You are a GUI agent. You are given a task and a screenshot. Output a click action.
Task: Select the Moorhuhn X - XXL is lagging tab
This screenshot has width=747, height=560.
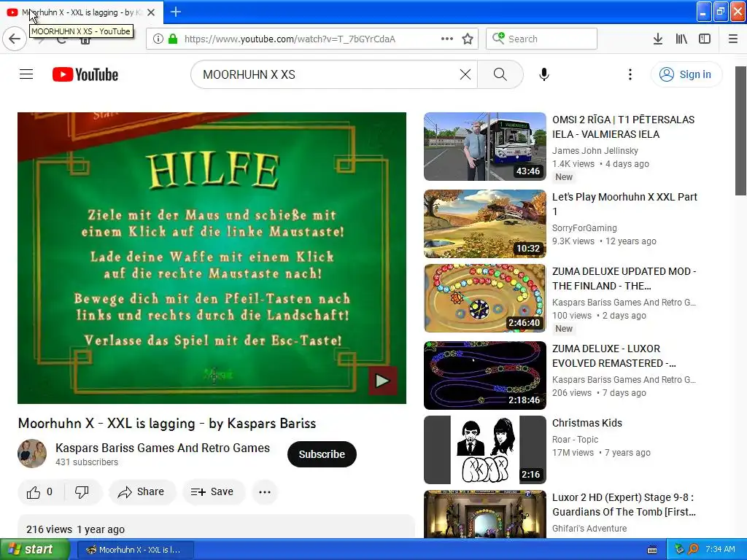pos(81,12)
